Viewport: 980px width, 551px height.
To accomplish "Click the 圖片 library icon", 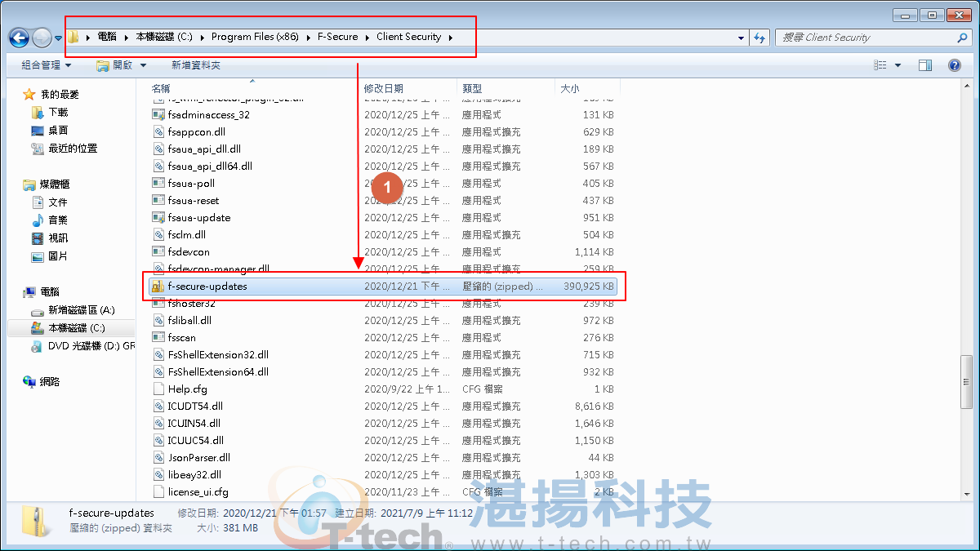I will point(37,256).
